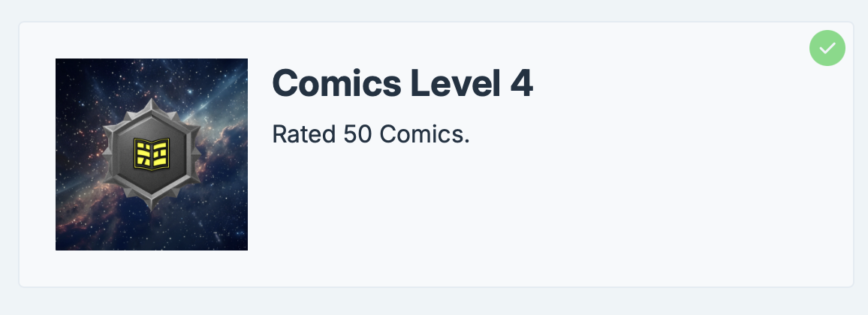Click the spiked top edge of the medal
Screen dimensions: 868x315
(x=152, y=105)
